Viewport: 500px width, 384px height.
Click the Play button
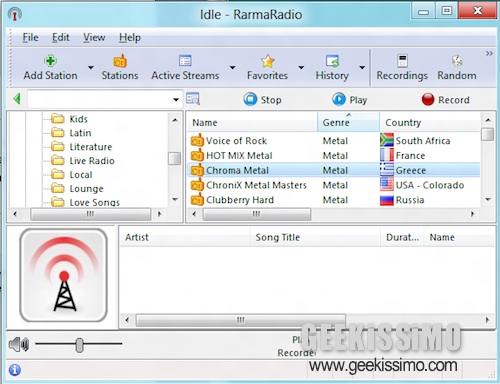(x=350, y=100)
